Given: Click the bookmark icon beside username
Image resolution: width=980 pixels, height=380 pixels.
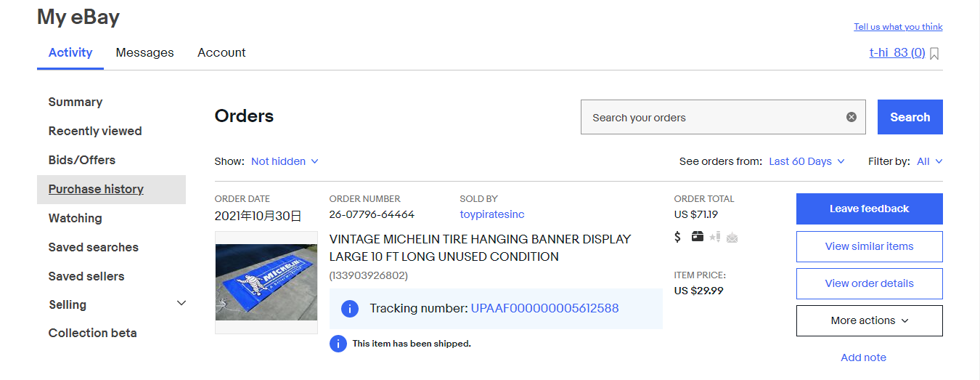Looking at the screenshot, I should coord(934,53).
